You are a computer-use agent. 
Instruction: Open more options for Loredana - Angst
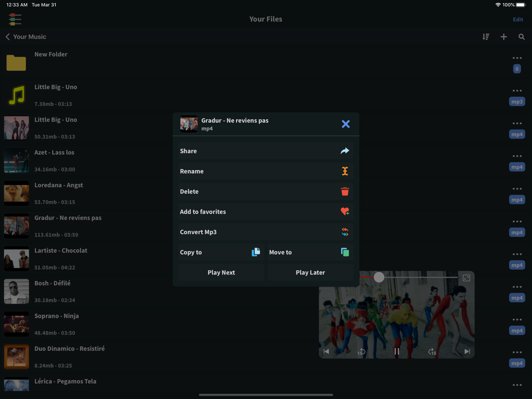click(517, 189)
